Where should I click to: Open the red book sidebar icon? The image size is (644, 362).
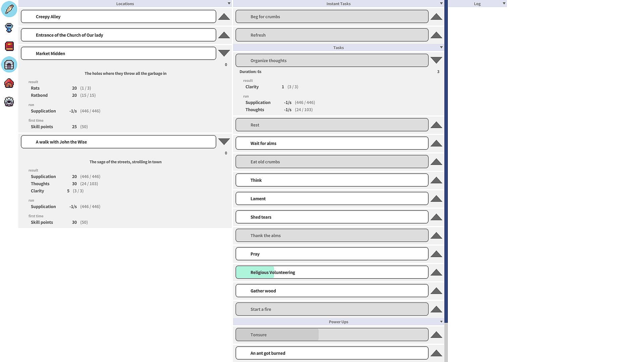click(9, 46)
